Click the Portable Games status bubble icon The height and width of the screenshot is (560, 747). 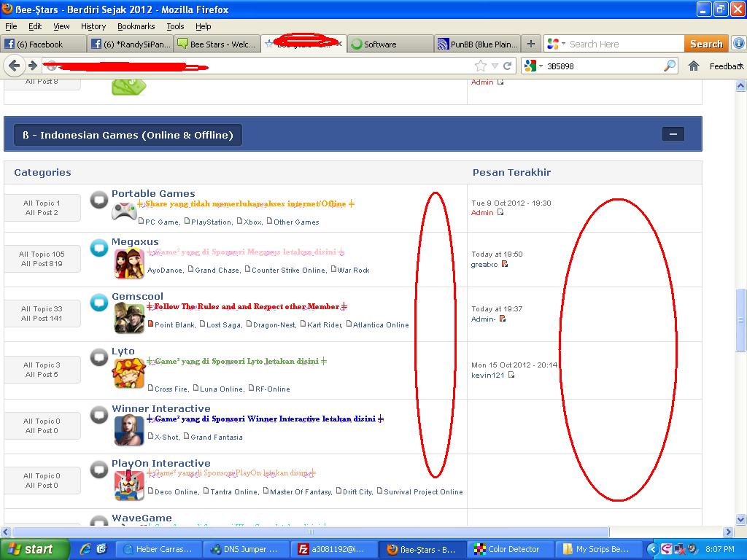point(99,200)
